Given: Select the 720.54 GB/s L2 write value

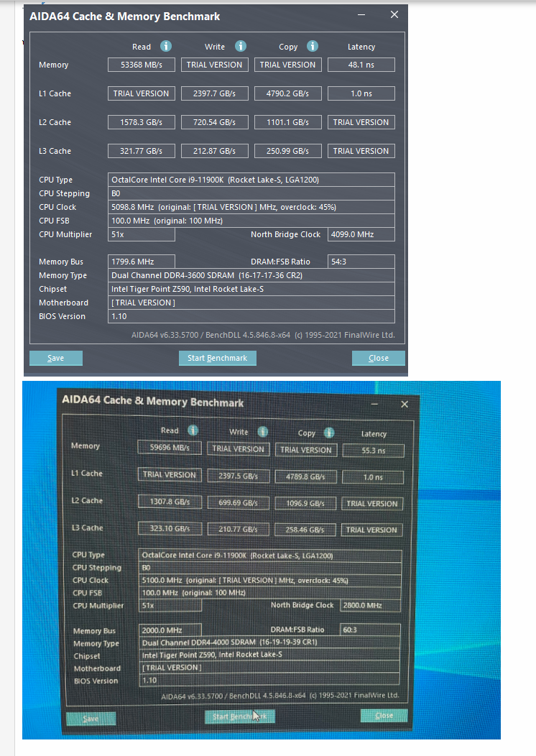Looking at the screenshot, I should pos(215,122).
